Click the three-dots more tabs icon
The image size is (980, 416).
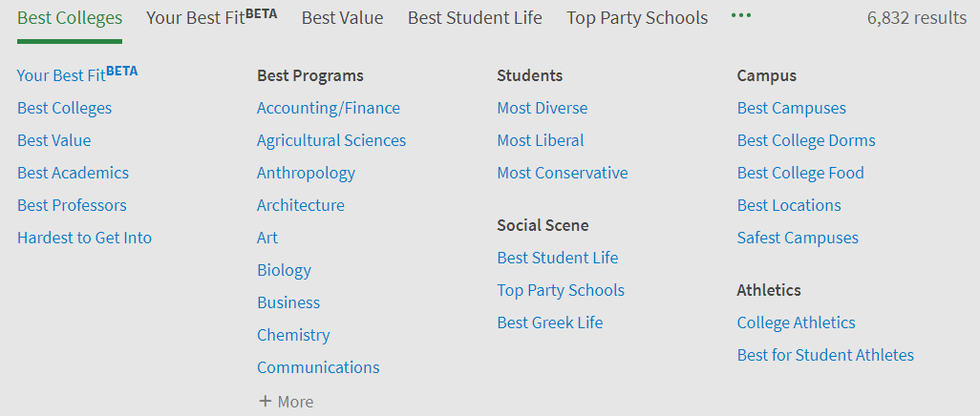point(740,16)
